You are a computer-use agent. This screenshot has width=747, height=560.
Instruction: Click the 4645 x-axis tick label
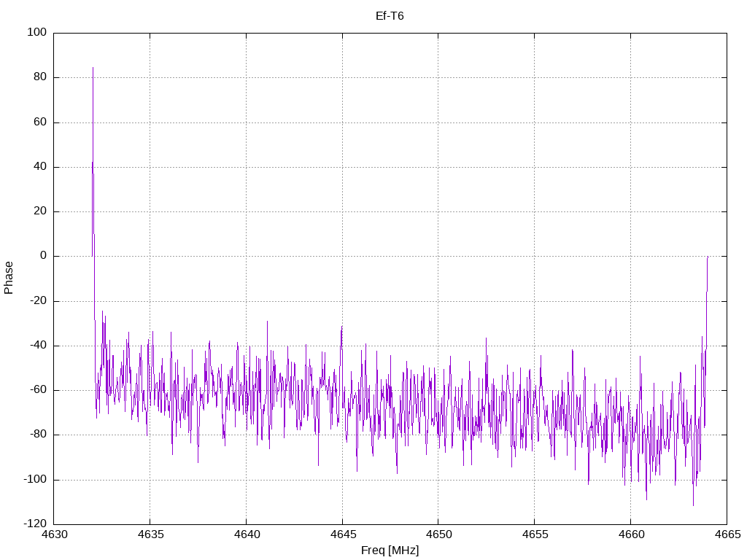pyautogui.click(x=342, y=534)
